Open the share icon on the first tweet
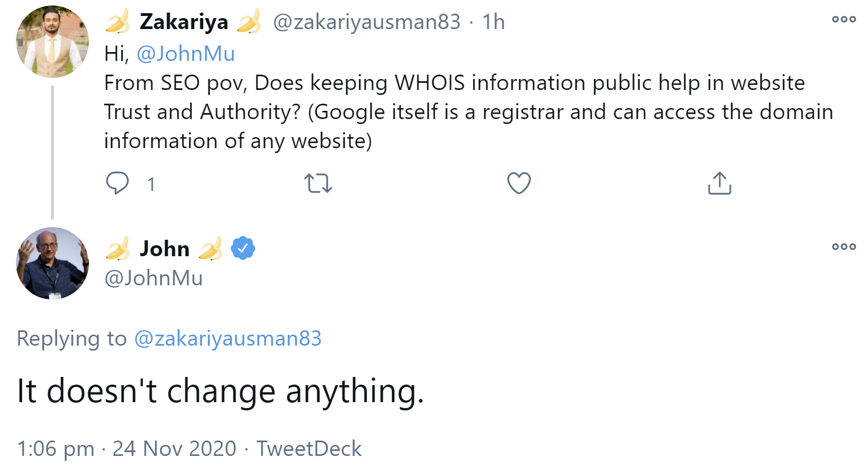This screenshot has width=868, height=468. click(719, 183)
